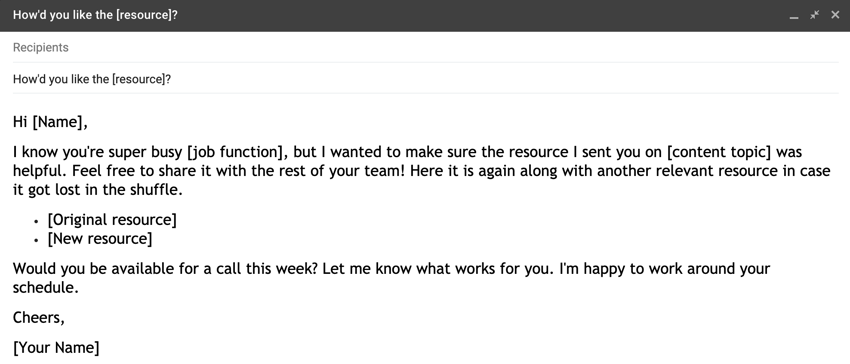Click the 'it got lost in the shuffle' line
The width and height of the screenshot is (850, 364).
coord(98,190)
